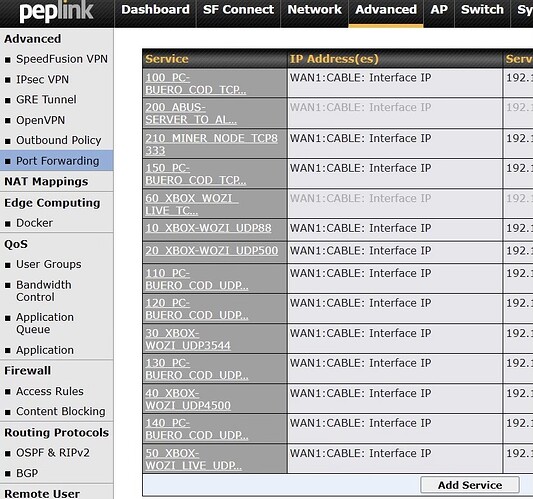Image resolution: width=533 pixels, height=499 pixels.
Task: Open Content Blocking page
Action: (61, 411)
